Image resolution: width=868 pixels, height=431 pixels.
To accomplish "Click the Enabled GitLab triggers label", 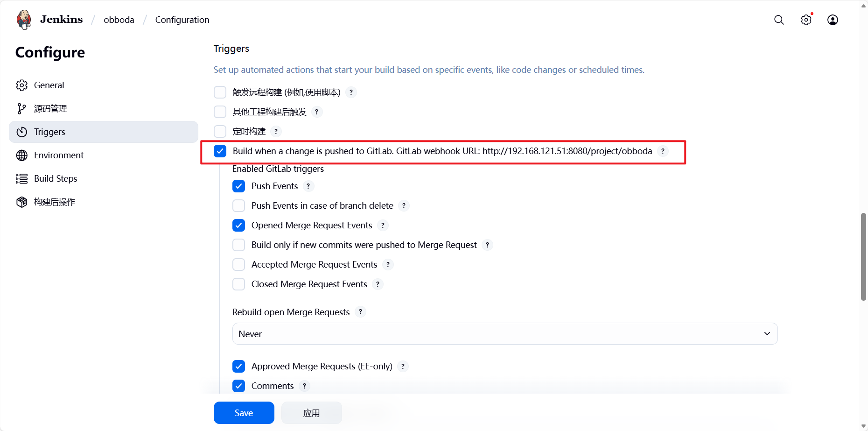I will click(278, 169).
